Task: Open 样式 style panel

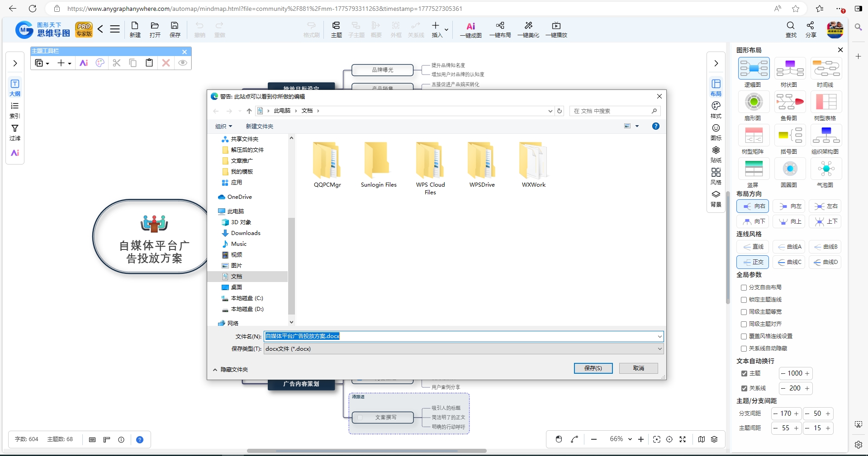Action: (x=716, y=109)
